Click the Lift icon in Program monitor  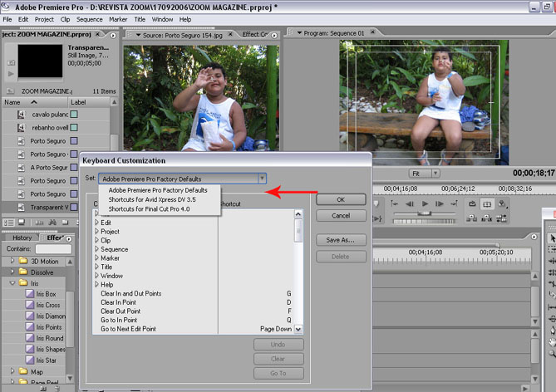coord(472,218)
